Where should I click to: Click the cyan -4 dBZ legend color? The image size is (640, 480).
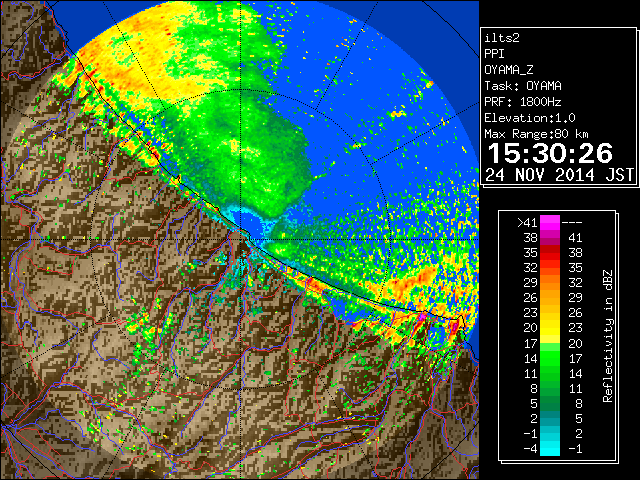[550, 449]
